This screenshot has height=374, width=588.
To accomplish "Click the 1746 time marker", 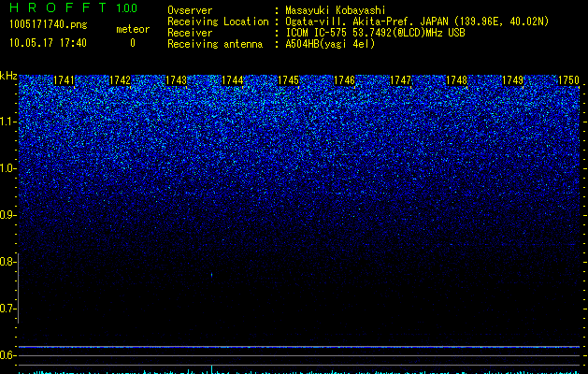I will point(344,80).
